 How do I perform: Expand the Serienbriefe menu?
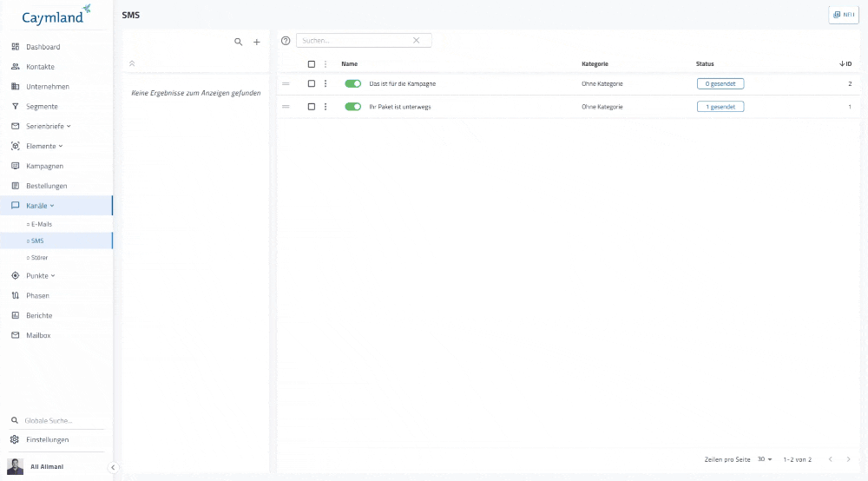pos(48,126)
